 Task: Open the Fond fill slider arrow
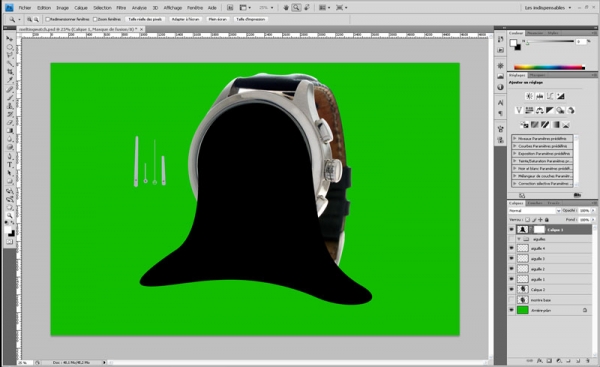593,220
